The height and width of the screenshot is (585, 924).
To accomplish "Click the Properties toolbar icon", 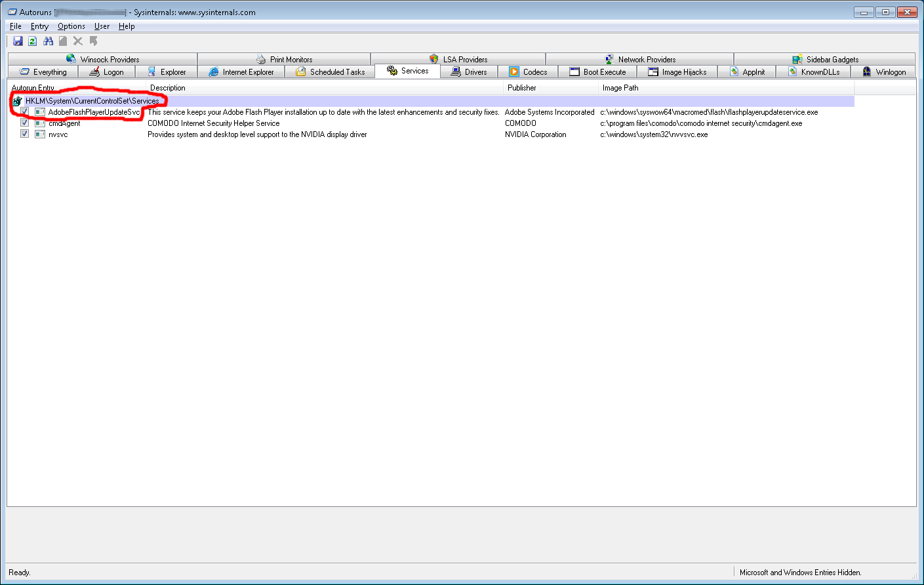I will coord(63,41).
